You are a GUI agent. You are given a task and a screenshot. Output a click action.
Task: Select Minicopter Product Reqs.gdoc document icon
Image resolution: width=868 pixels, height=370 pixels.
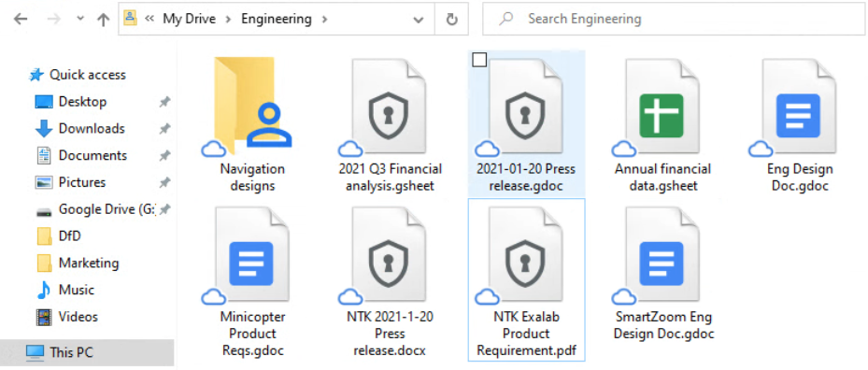(x=252, y=263)
